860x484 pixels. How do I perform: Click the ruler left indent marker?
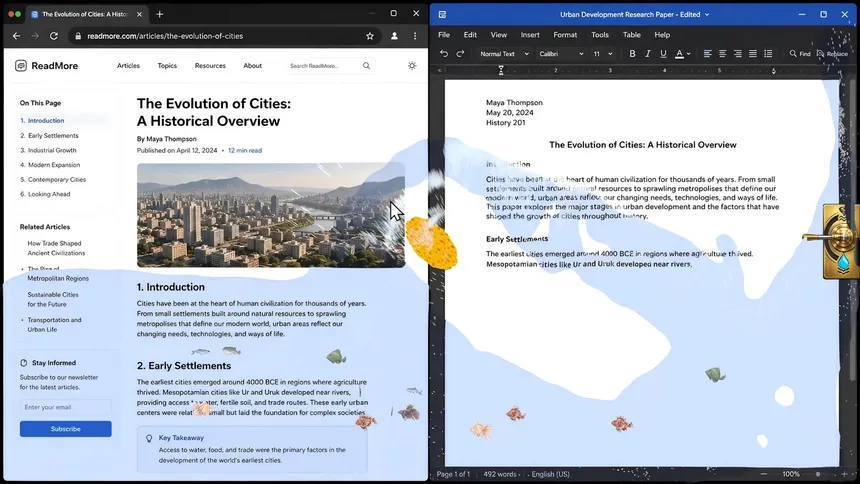501,70
